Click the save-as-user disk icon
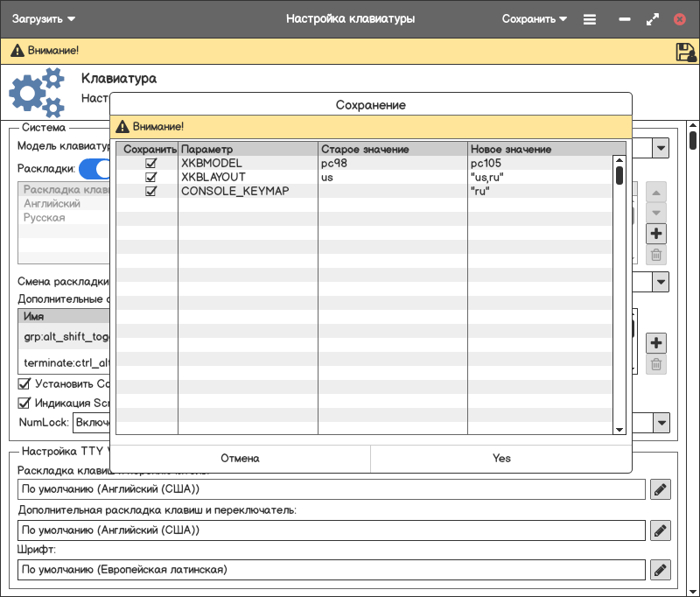Viewport: 700px width, 597px height. pyautogui.click(x=685, y=52)
